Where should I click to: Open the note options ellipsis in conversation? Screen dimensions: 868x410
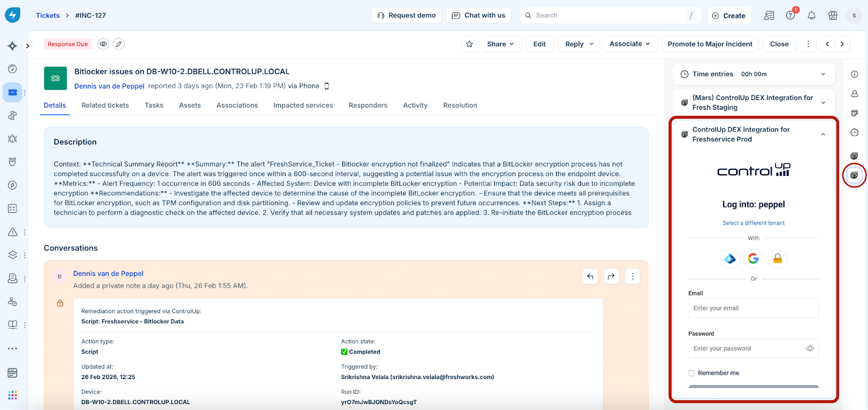point(633,276)
